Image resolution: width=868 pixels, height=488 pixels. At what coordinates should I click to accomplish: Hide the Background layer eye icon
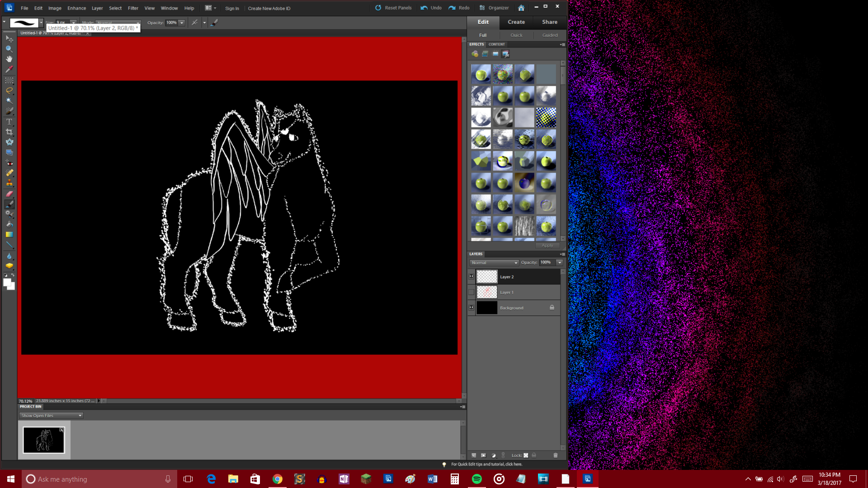coord(471,308)
